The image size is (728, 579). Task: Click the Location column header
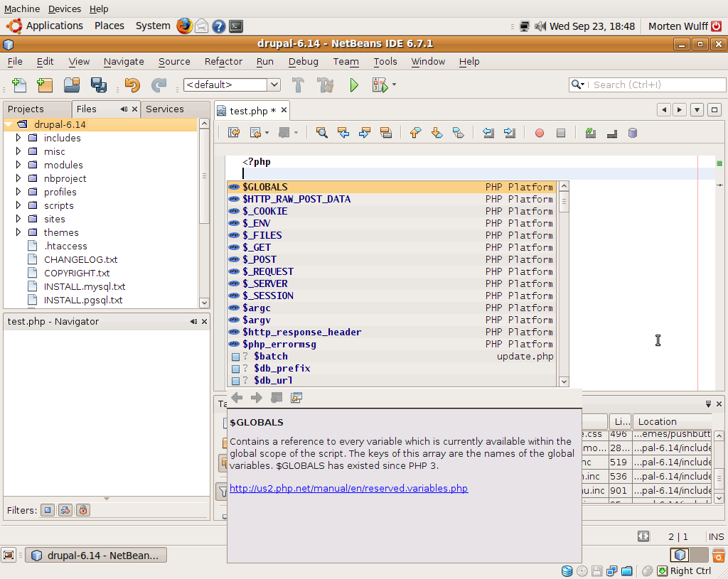pyautogui.click(x=672, y=422)
